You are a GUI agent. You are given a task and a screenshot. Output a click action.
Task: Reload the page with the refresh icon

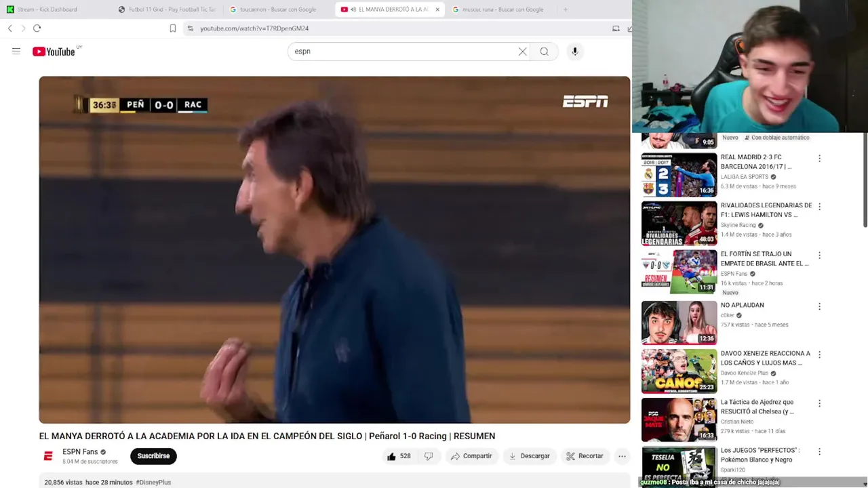37,28
